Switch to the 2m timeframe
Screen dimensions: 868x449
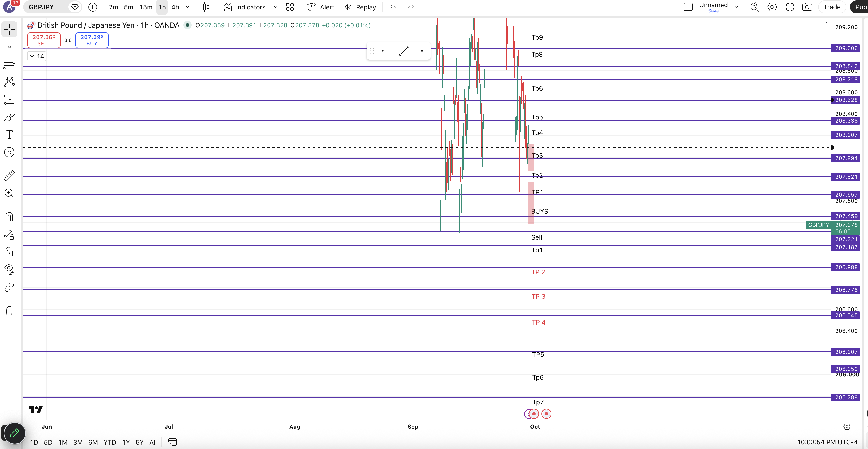point(114,7)
